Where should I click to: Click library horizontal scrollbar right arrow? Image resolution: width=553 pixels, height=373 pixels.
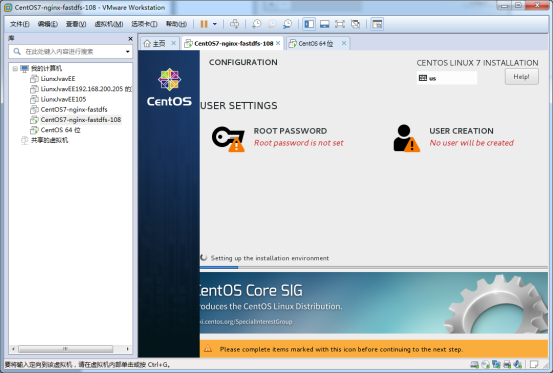tap(128, 349)
